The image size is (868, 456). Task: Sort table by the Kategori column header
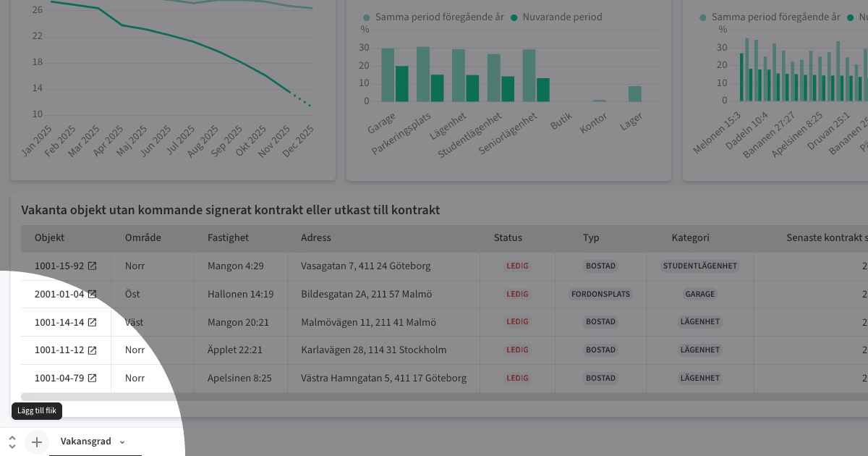tap(690, 237)
